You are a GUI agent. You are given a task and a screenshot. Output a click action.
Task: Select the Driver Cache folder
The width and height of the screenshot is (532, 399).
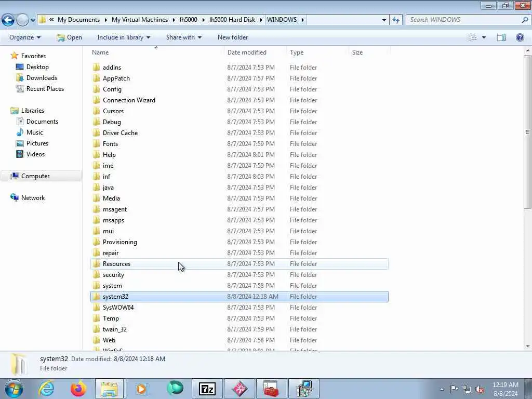click(120, 132)
